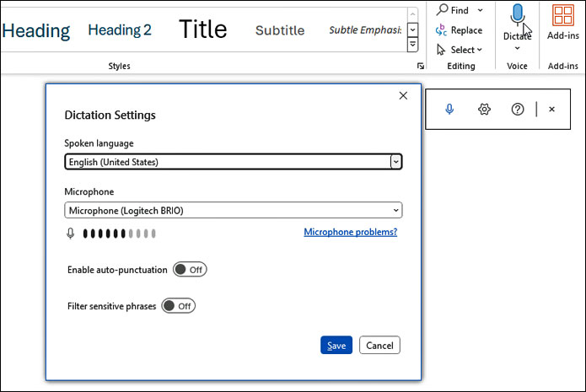Image resolution: width=586 pixels, height=392 pixels.
Task: Open the Microphone problems? link
Action: 350,232
